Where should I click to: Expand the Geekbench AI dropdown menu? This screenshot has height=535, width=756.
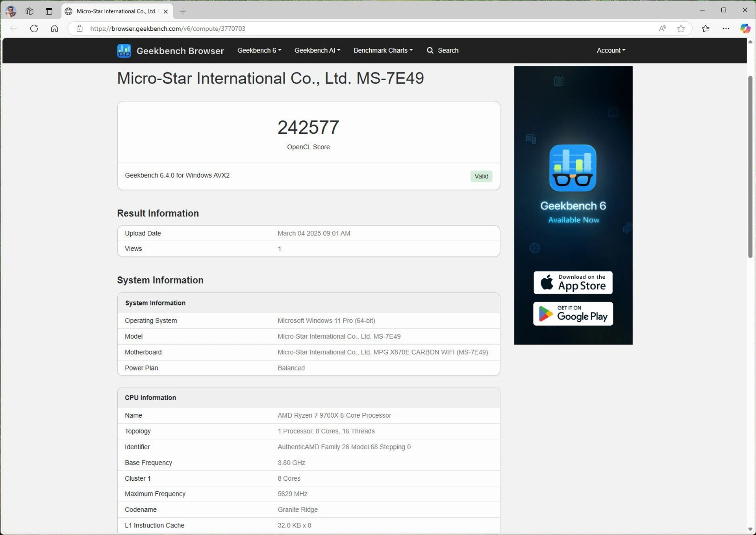pyautogui.click(x=317, y=50)
